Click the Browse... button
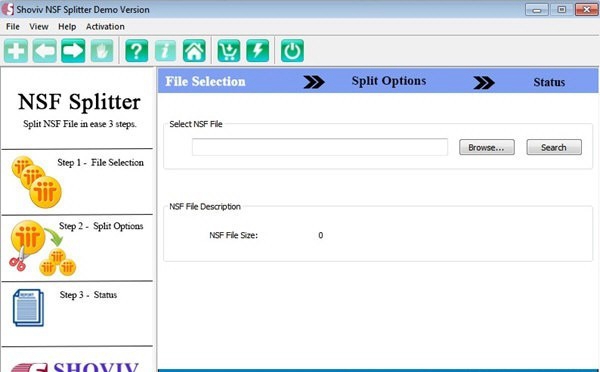The width and height of the screenshot is (600, 372). [x=487, y=147]
